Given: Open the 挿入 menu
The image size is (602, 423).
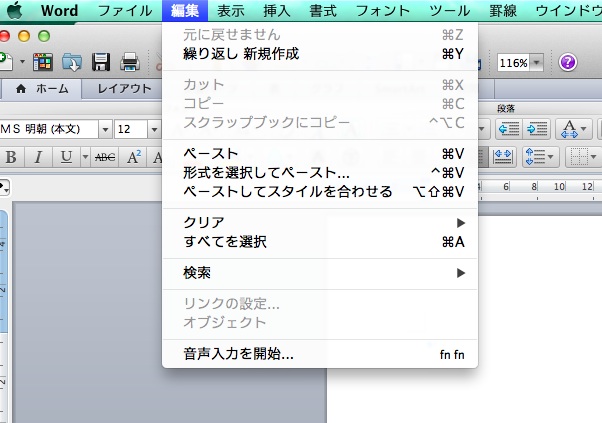Looking at the screenshot, I should click(277, 10).
